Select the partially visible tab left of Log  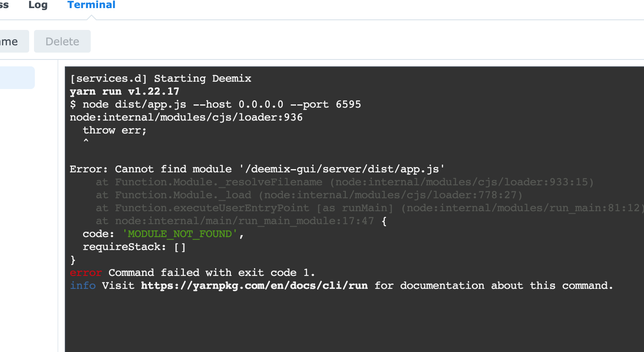coord(4,5)
